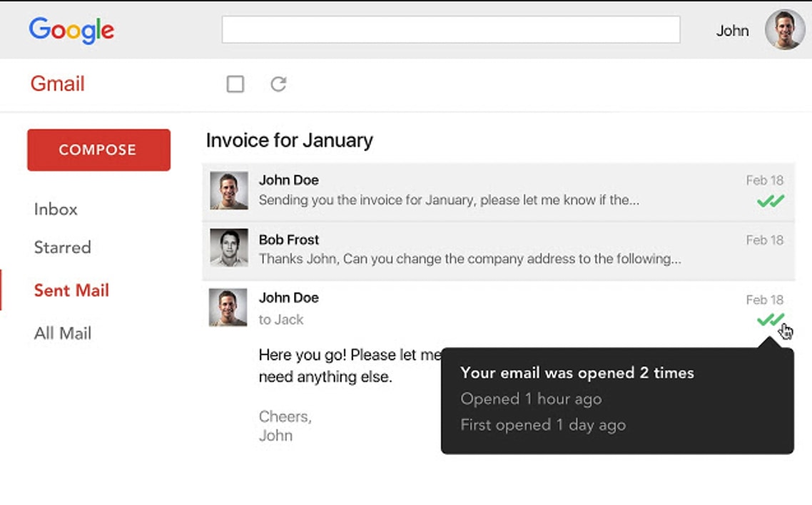Screen dimensions: 812x505
Task: Click the 'opened 2 times' tracking tooltip
Action: tap(617, 398)
